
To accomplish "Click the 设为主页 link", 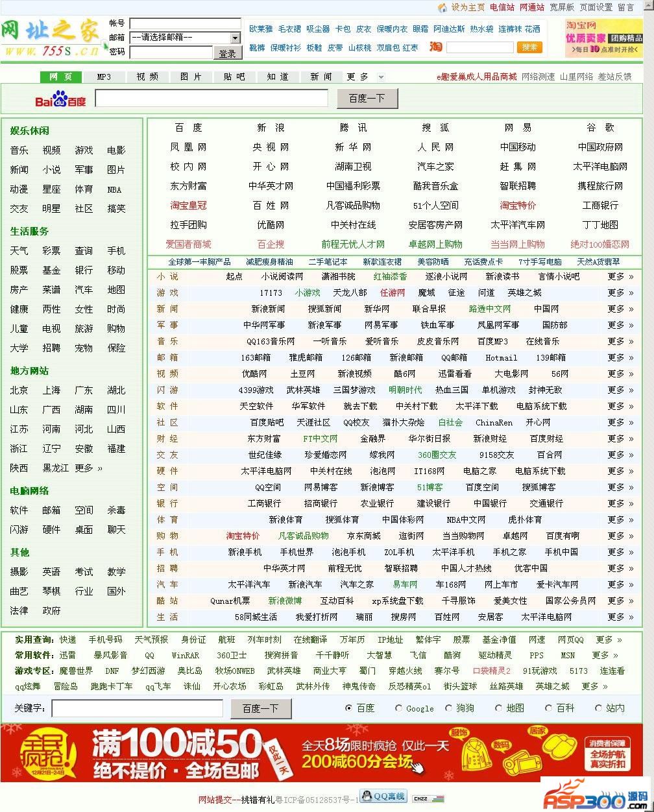I will [x=468, y=8].
